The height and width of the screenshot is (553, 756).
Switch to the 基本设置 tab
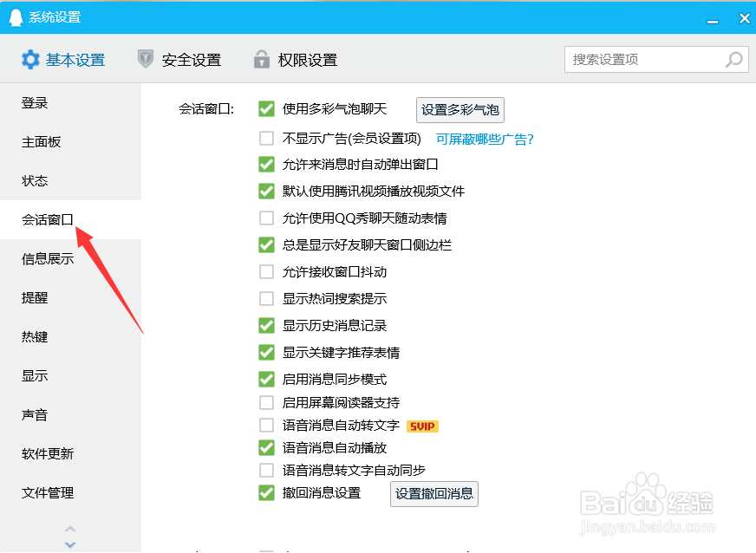(x=63, y=60)
